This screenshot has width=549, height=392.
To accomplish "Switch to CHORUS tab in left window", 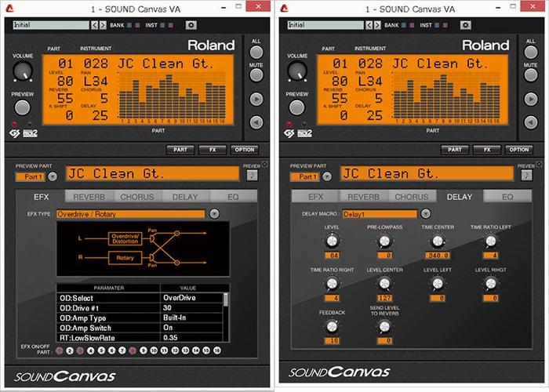I will tap(137, 197).
